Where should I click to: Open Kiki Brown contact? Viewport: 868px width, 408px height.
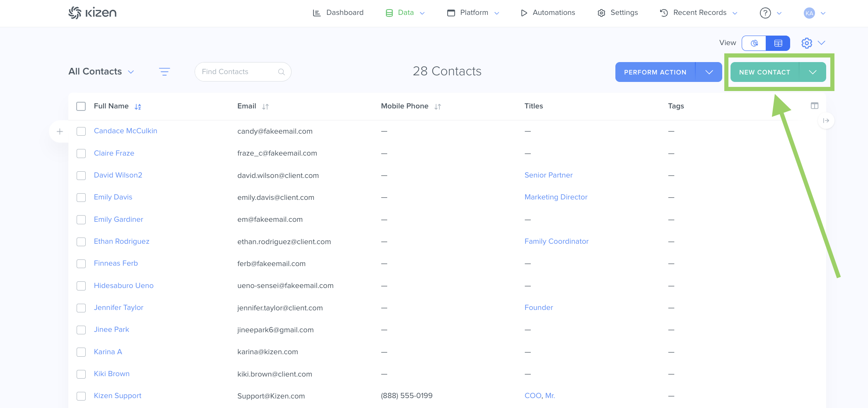(x=112, y=374)
